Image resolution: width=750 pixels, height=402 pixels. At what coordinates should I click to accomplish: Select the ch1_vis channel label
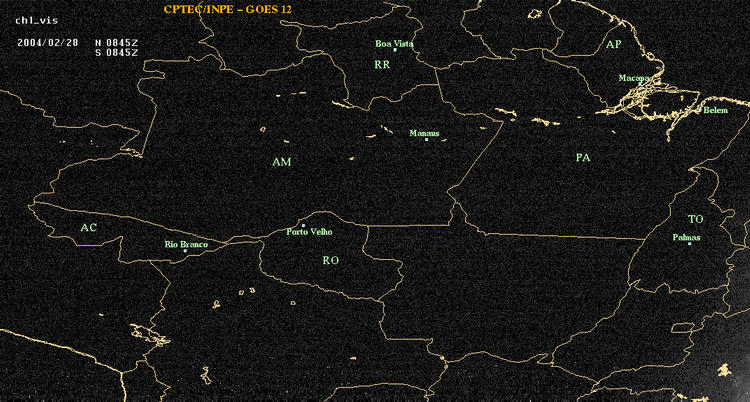click(36, 21)
